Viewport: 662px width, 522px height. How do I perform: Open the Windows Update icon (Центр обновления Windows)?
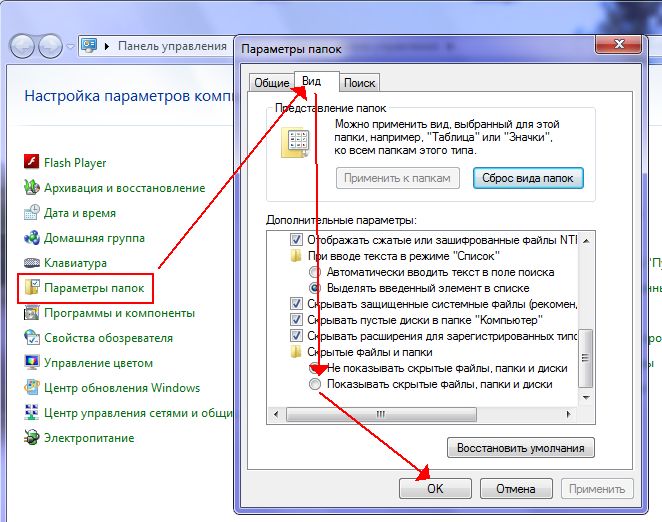(x=32, y=387)
